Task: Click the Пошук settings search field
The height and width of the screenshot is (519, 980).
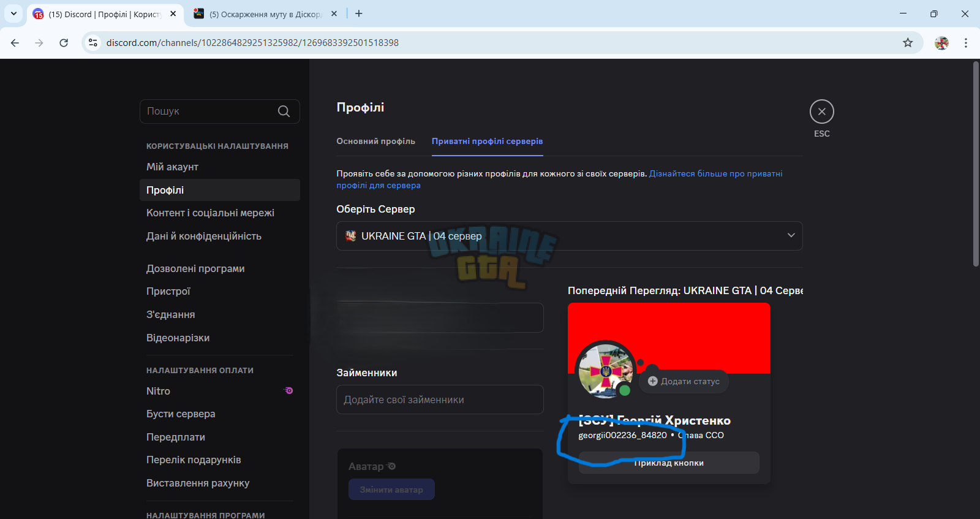Action: click(x=220, y=112)
